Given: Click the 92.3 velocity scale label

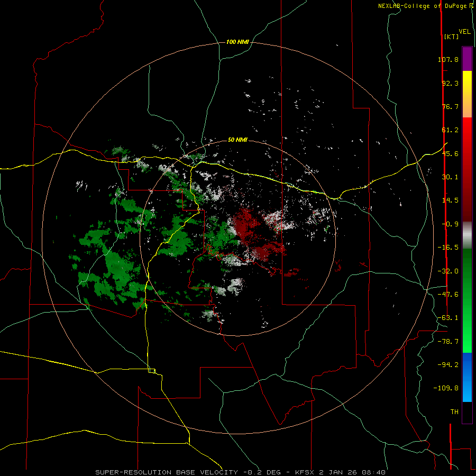Looking at the screenshot, I should point(450,83).
